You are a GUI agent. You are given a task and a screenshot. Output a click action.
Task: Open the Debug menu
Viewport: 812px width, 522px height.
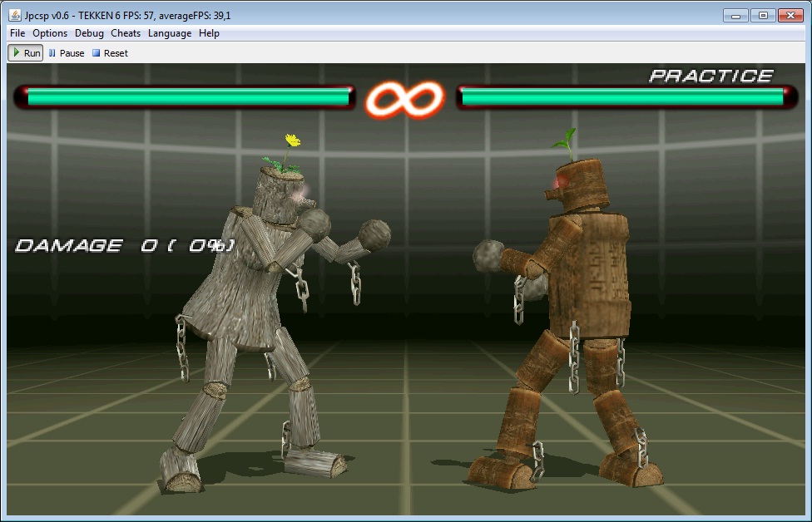pos(89,33)
